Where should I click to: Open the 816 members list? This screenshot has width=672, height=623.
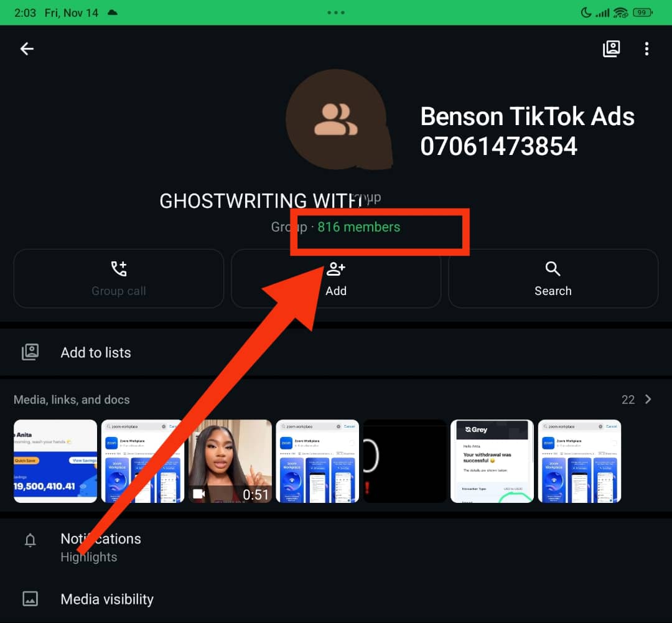pyautogui.click(x=358, y=227)
